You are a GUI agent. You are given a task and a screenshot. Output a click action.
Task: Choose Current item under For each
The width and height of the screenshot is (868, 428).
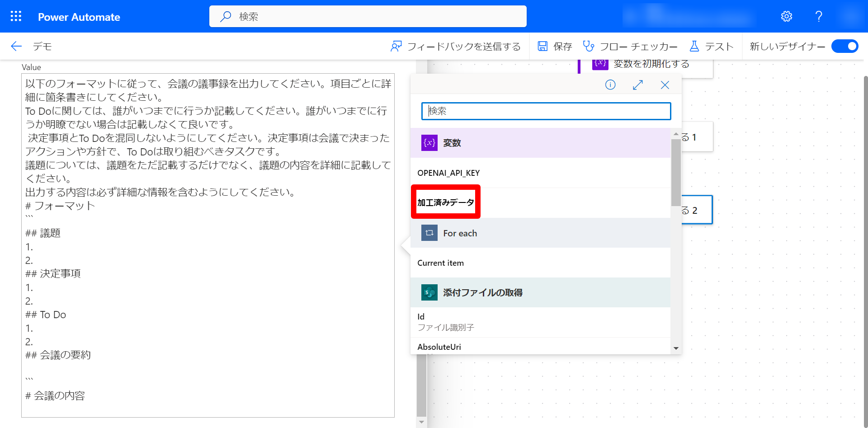point(440,263)
